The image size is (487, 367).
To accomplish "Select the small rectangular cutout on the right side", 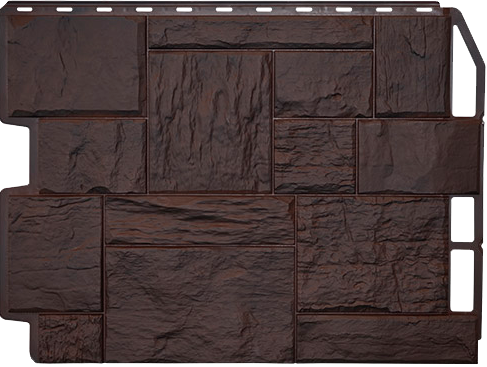I will click(462, 220).
